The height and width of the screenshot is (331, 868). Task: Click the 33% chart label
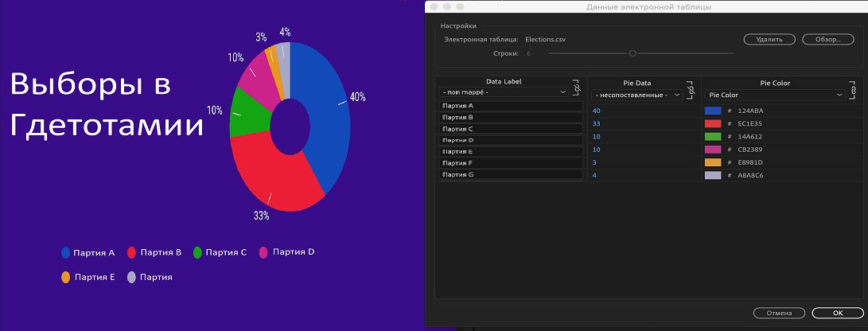[x=261, y=216]
